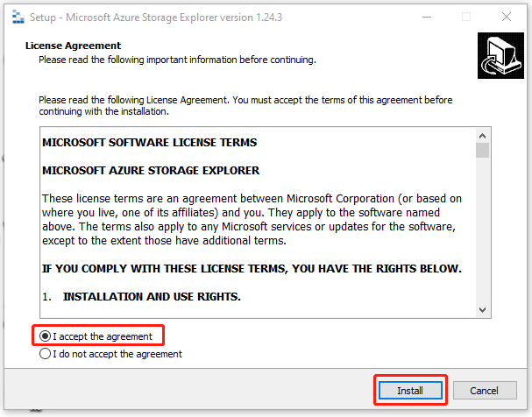Click 'MICROSOFT SOFTWARE LICENSE TERMS' heading

149,143
